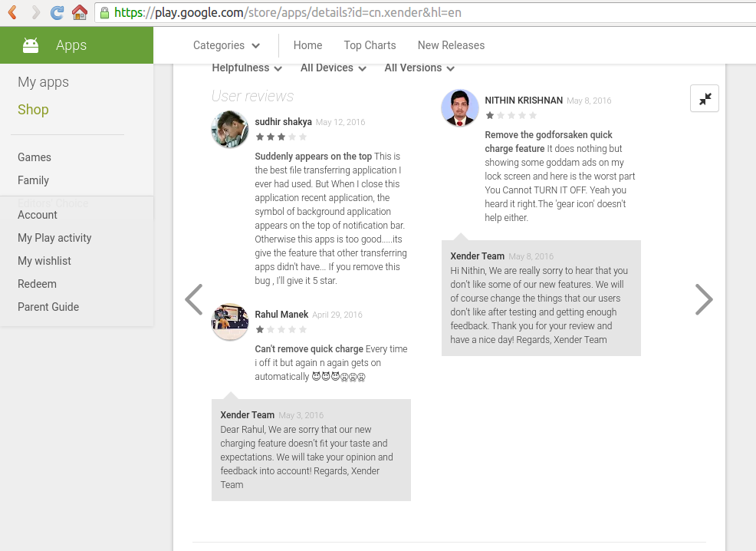Open the Parent Guide link
The image size is (756, 551).
coord(48,307)
